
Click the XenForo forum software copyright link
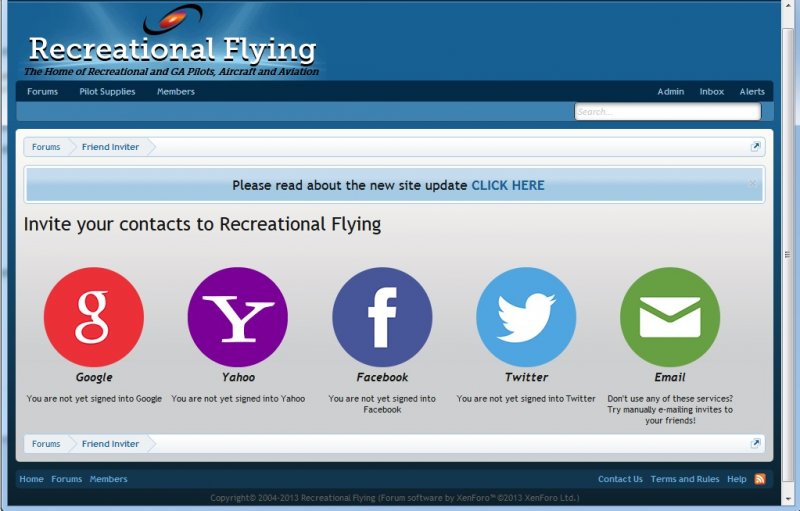pyautogui.click(x=479, y=498)
